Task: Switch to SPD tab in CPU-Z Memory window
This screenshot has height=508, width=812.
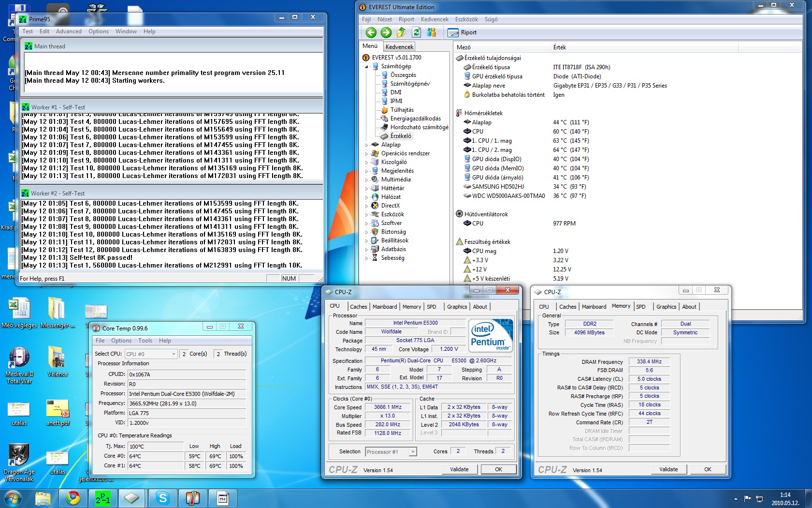Action: pos(641,307)
